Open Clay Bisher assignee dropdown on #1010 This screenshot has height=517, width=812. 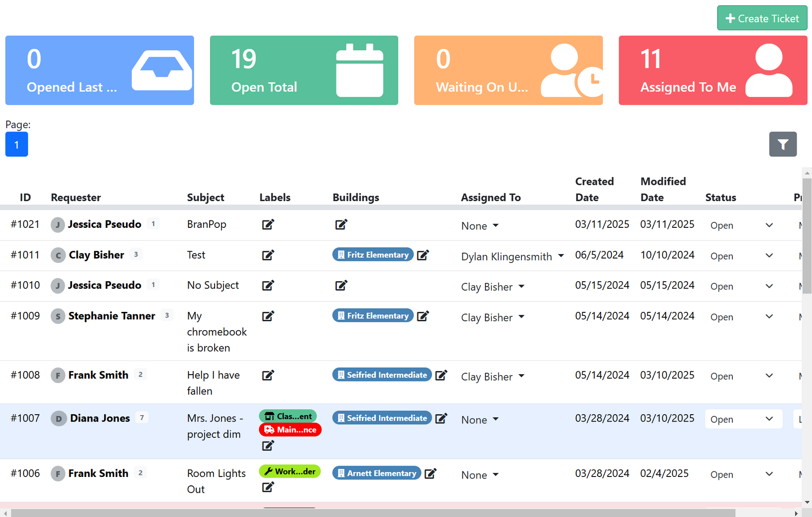tap(493, 287)
